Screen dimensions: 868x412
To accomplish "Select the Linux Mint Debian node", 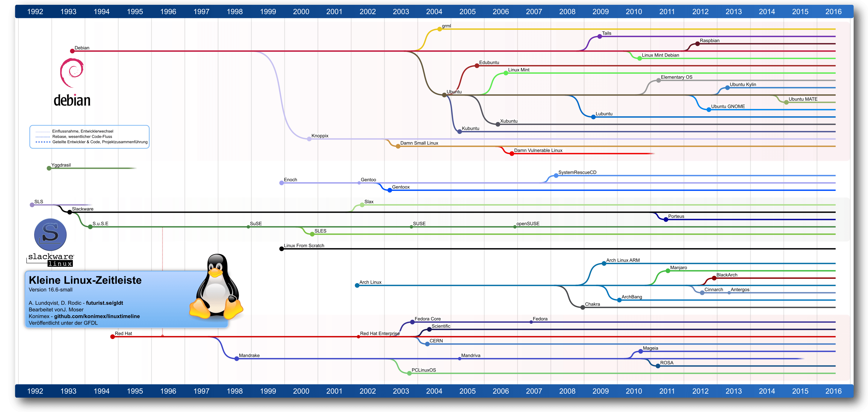I will click(639, 59).
